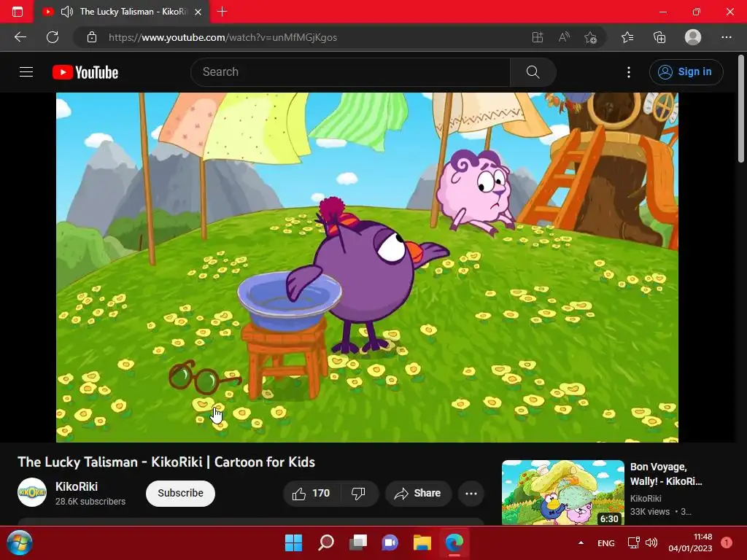Viewport: 747px width, 560px height.
Task: Open Task View on taskbar
Action: tap(358, 542)
